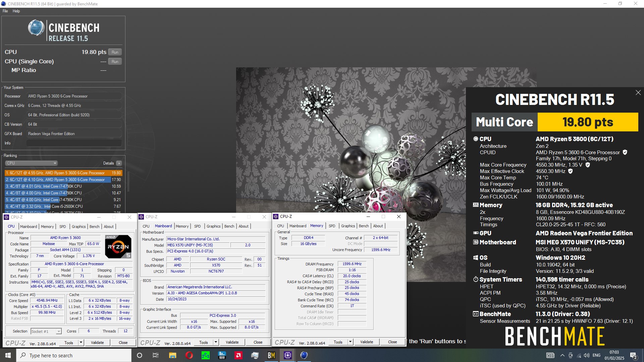Click the Max Effective Clock shield icon

571,171
